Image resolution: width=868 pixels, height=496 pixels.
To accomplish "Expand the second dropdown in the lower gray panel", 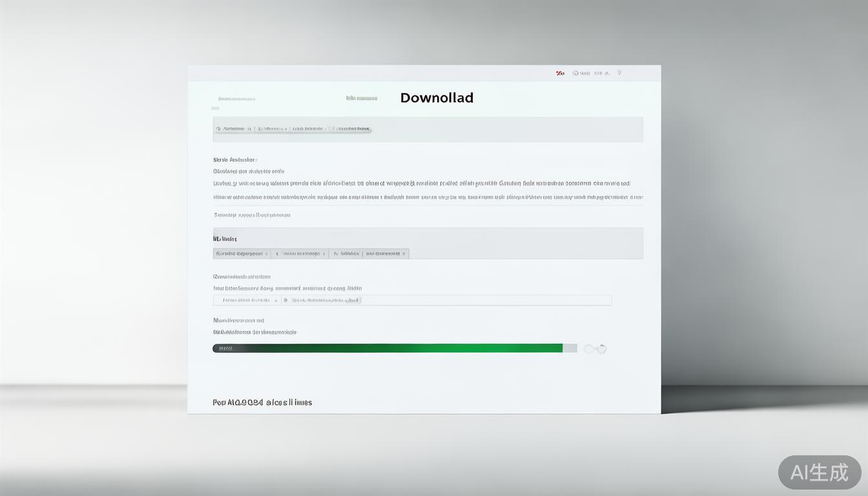I will coord(300,254).
